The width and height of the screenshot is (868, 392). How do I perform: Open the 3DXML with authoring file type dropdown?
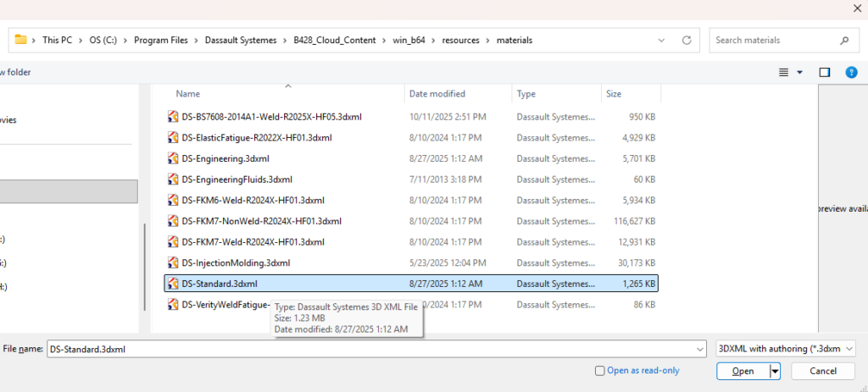(786, 349)
